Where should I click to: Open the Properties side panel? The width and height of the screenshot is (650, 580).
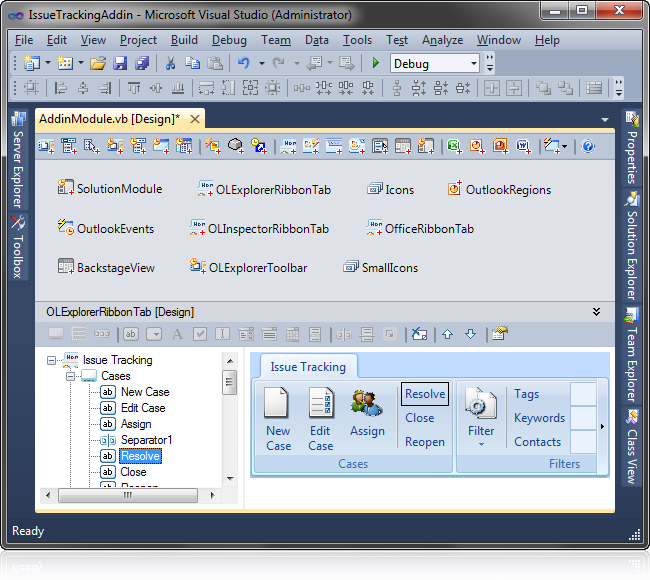[x=631, y=149]
